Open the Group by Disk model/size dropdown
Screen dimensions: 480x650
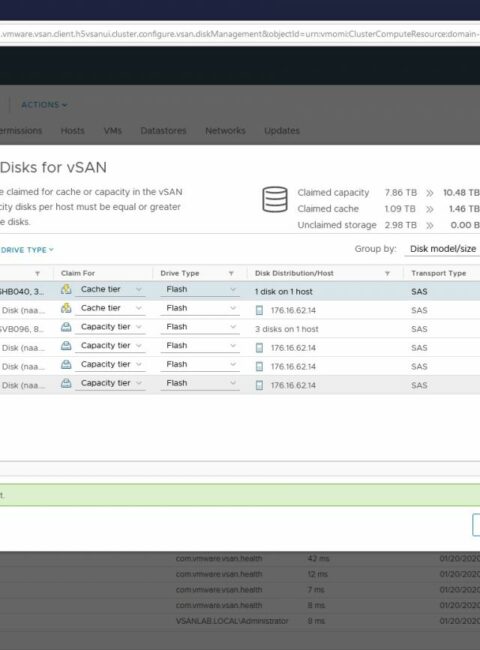coord(442,249)
